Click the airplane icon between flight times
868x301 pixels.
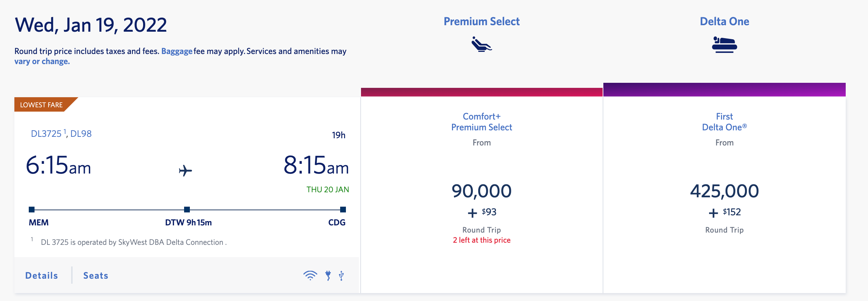186,170
